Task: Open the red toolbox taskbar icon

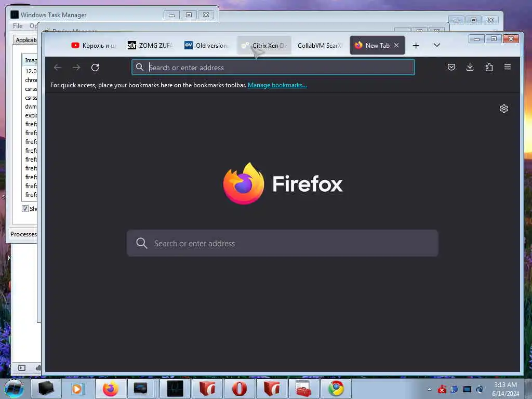Action: pyautogui.click(x=303, y=389)
